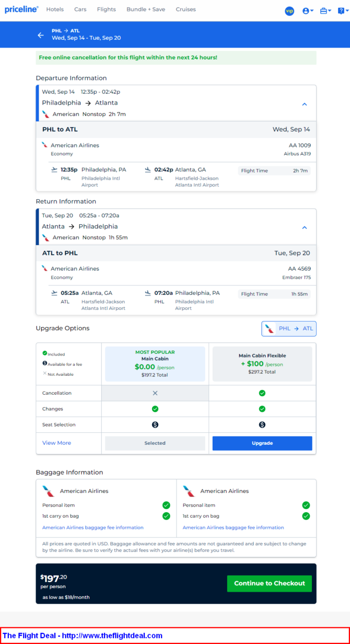Screen dimensions: 350x644
Task: Click Main Cabin cancellation X icon
Action: click(x=155, y=393)
